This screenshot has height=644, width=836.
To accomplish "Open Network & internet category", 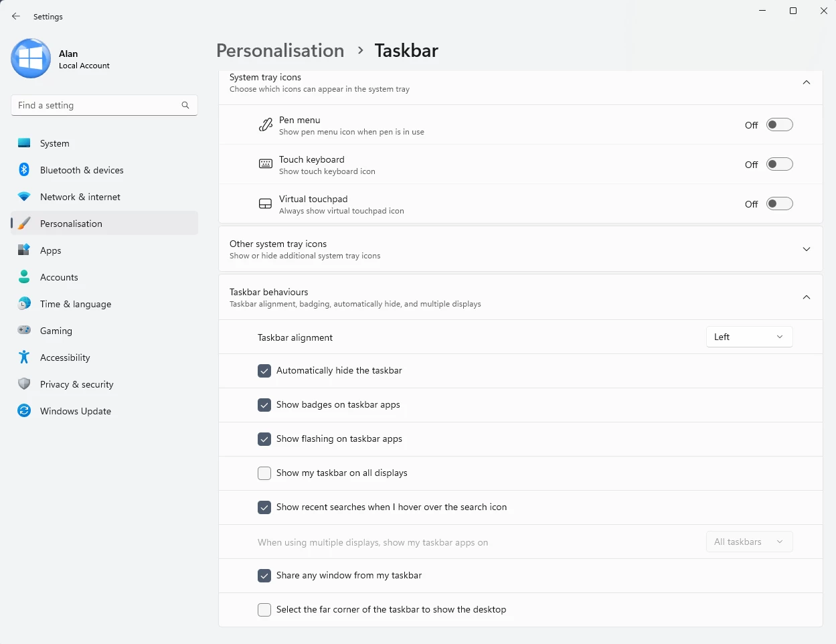I will coord(104,197).
